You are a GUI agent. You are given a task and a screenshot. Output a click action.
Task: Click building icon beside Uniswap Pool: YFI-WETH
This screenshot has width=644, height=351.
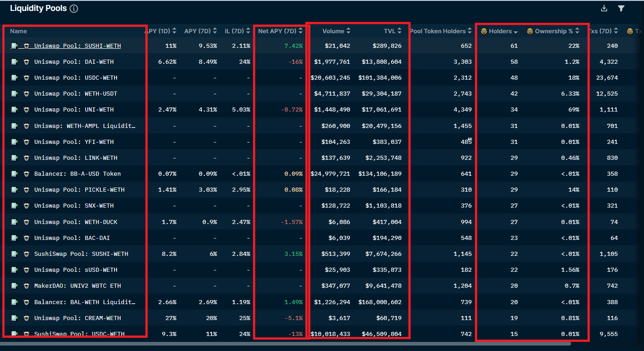(15, 142)
